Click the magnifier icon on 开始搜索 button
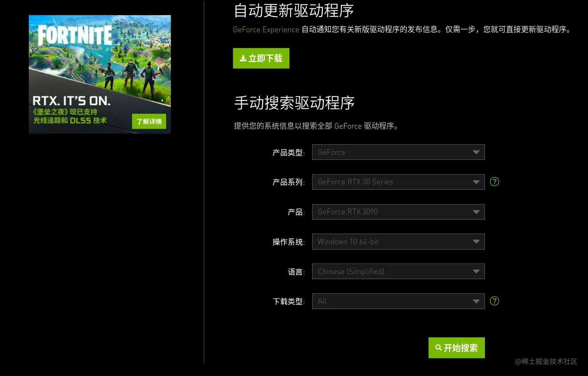The height and width of the screenshot is (376, 588). (439, 348)
